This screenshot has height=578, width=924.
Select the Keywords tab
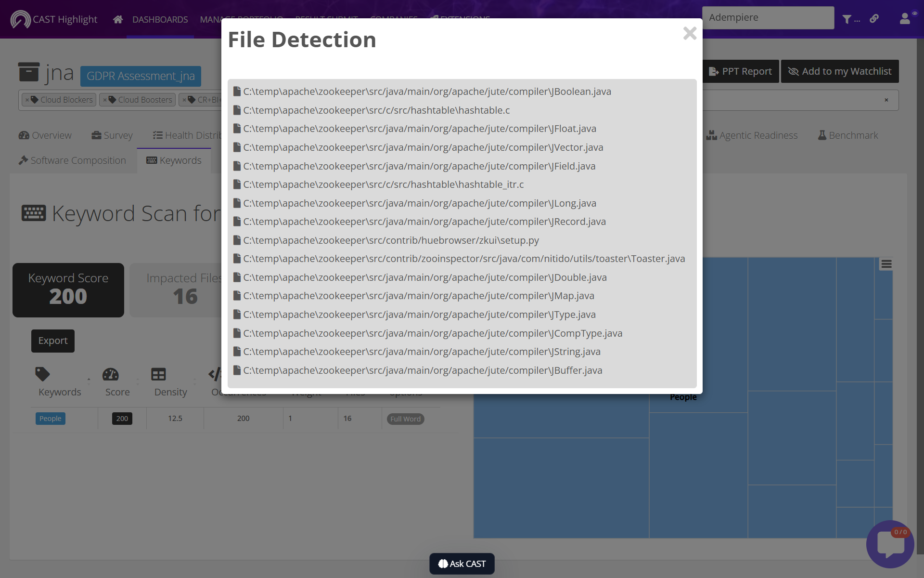coord(174,160)
